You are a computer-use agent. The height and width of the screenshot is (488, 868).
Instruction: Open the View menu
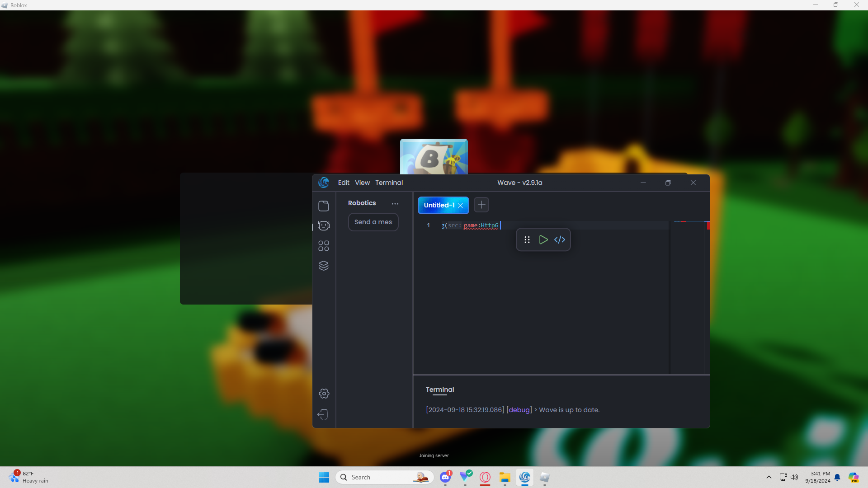[362, 183]
